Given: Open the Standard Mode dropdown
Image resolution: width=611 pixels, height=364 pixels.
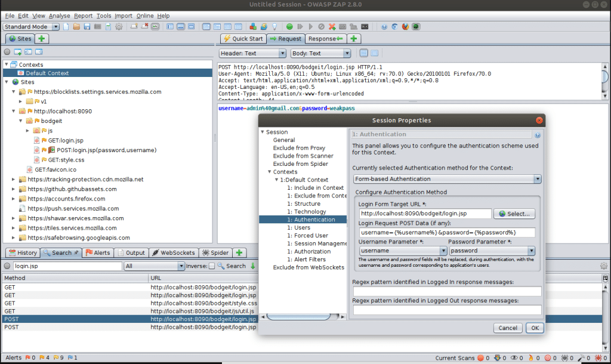Looking at the screenshot, I should (x=31, y=26).
